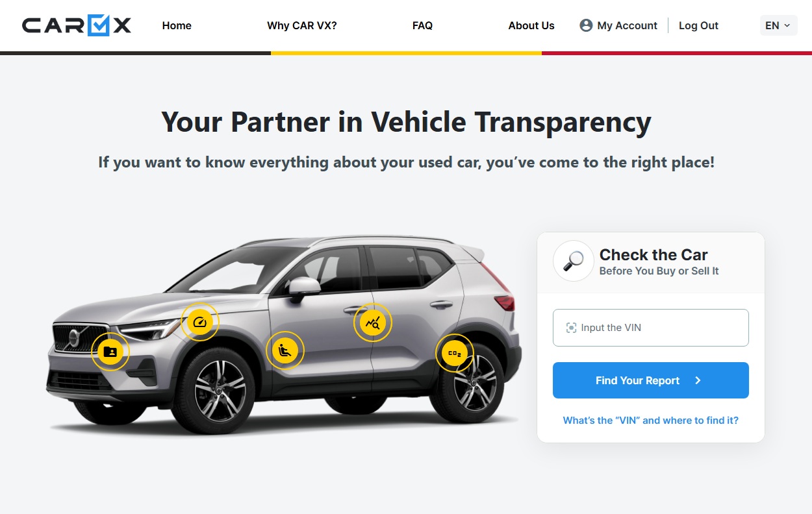The image size is (812, 514).
Task: Open the Why CAR VX? page
Action: (302, 25)
